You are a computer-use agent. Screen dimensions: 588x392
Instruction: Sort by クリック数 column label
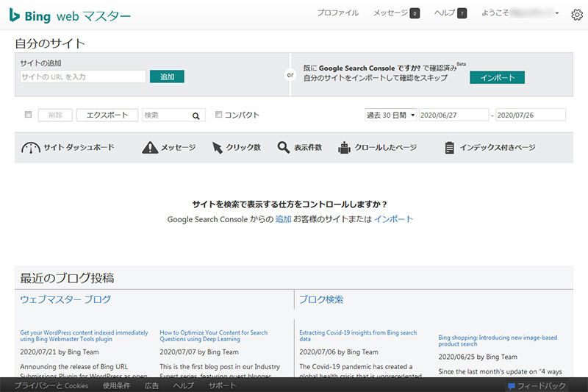point(243,147)
